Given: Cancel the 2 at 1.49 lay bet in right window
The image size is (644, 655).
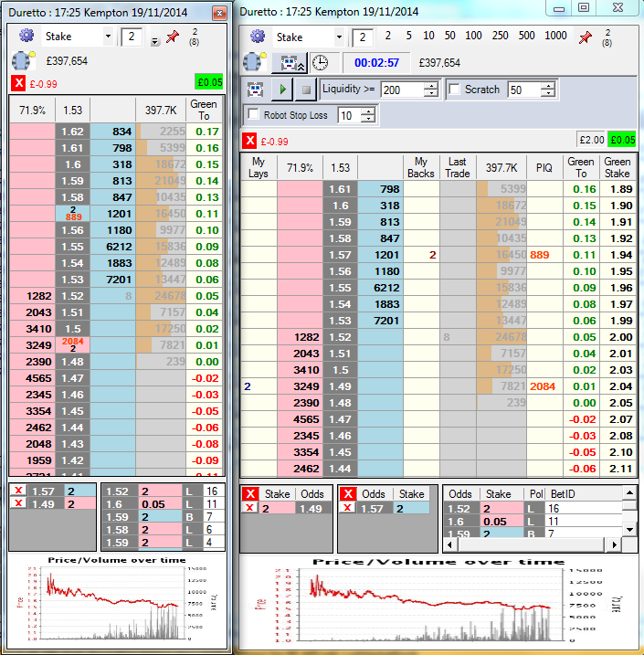Looking at the screenshot, I should 250,508.
